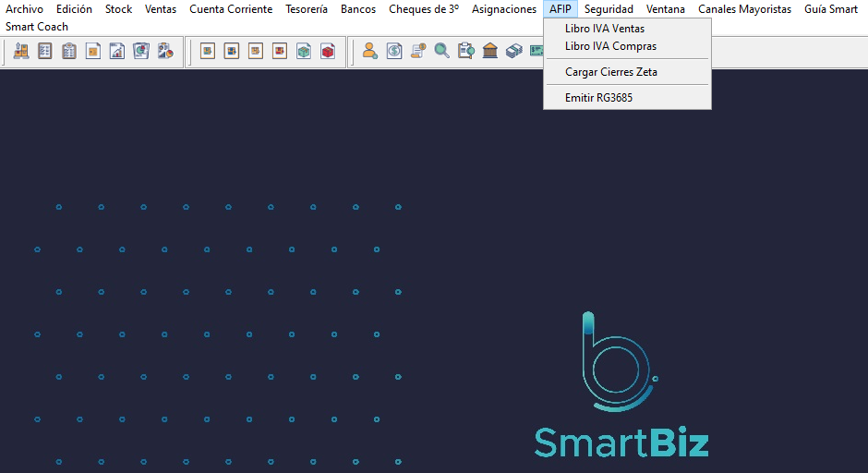Click the red package box icon
Image resolution: width=868 pixels, height=473 pixels.
coord(328,52)
